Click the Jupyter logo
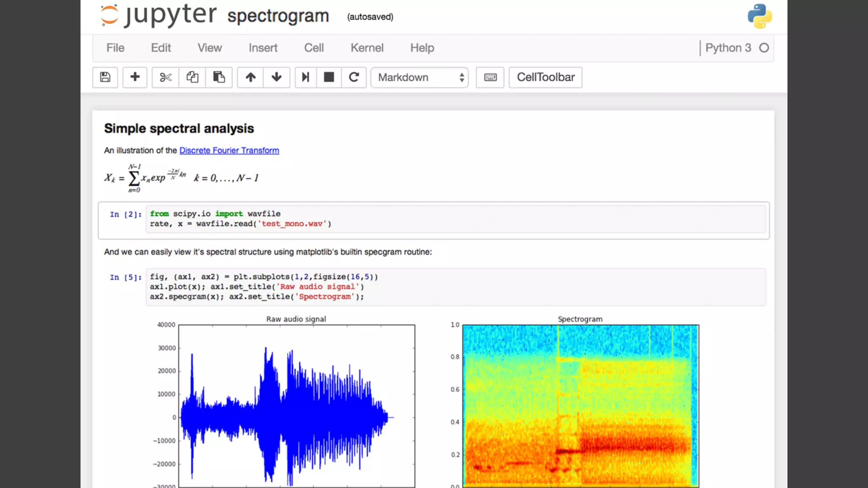The height and width of the screenshot is (488, 868). tap(159, 15)
